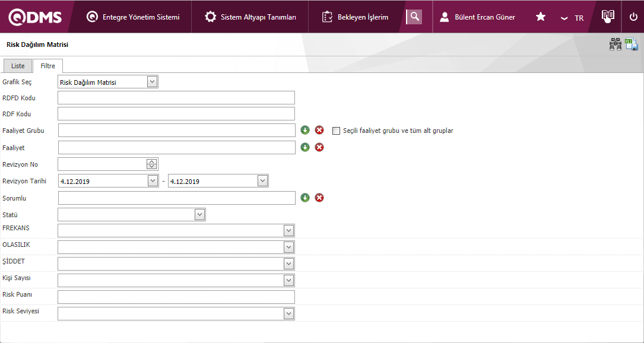The height and width of the screenshot is (343, 644).
Task: Enable Seçili faaliyet grubu ve tüm alt gruplar
Action: [x=337, y=131]
